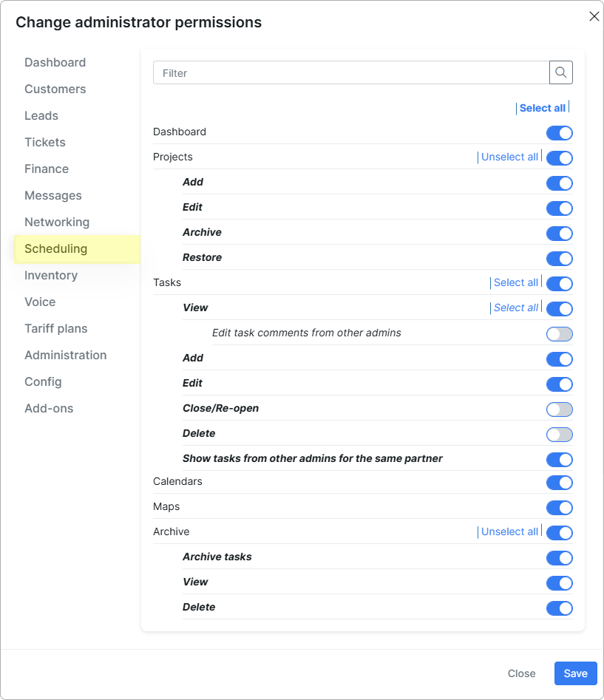
Task: Enable Edit task comments from other admins
Action: pyautogui.click(x=560, y=334)
